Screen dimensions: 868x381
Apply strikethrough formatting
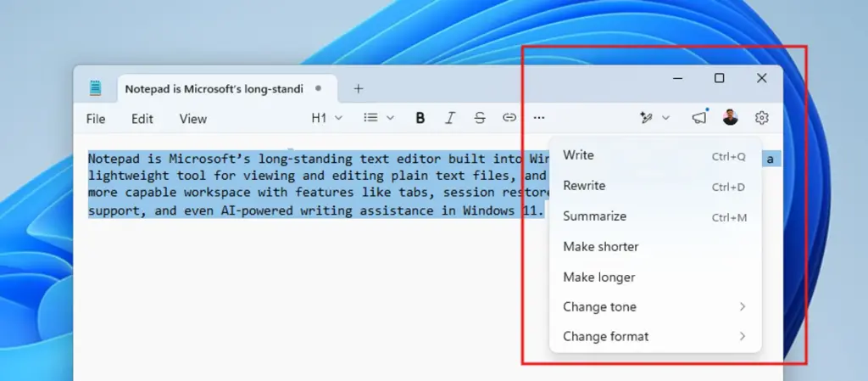(480, 118)
